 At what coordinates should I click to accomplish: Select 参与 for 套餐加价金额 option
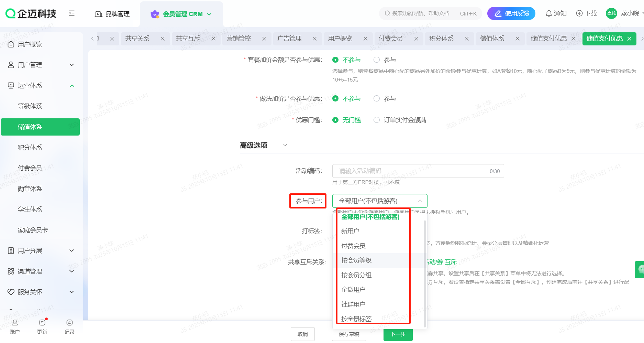(377, 60)
